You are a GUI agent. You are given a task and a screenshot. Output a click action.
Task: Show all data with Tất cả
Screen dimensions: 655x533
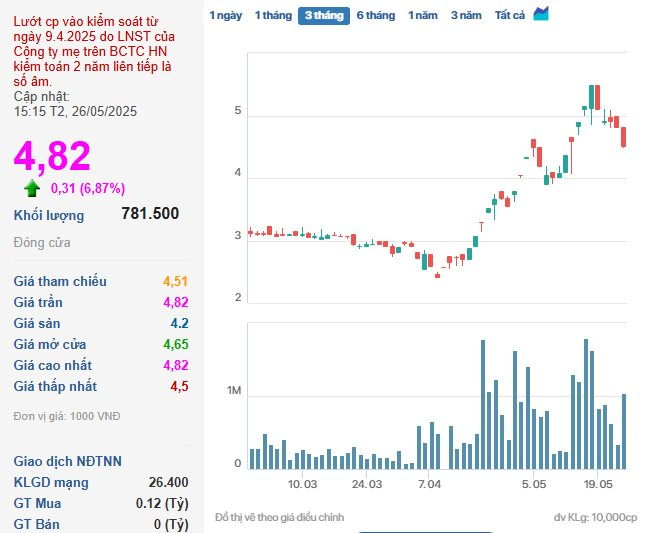510,16
